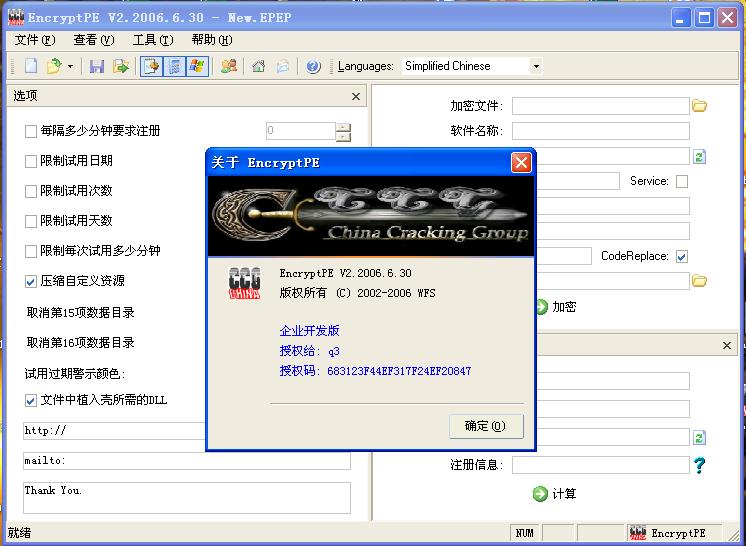
Task: Click the China Cracking Group banner
Action: [x=371, y=216]
